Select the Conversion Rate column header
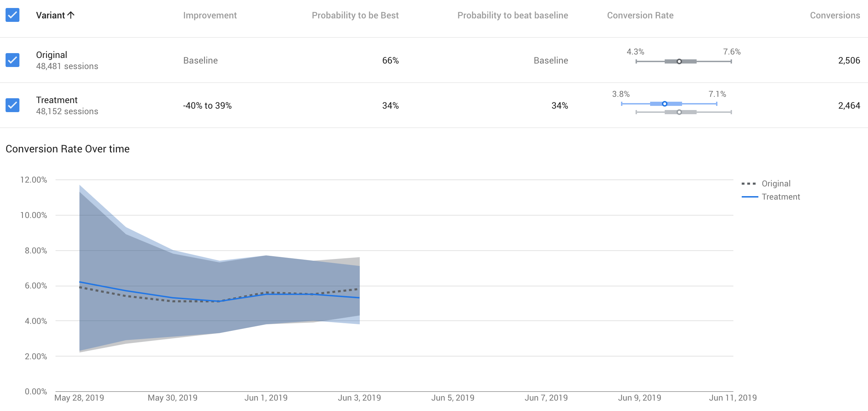 click(x=640, y=15)
